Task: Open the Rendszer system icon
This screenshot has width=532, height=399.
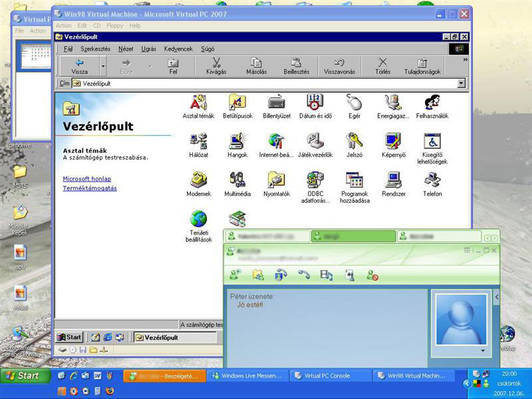Action: [394, 185]
